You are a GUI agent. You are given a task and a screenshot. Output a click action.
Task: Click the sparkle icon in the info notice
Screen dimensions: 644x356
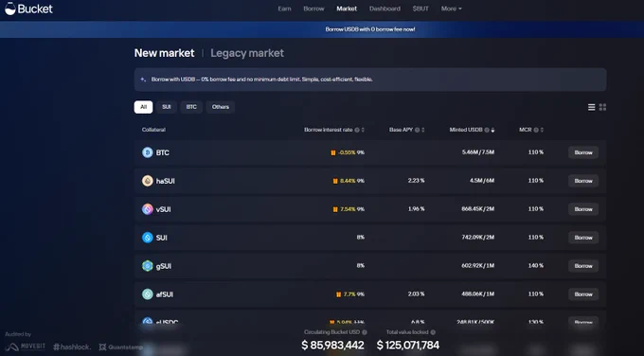click(x=143, y=80)
